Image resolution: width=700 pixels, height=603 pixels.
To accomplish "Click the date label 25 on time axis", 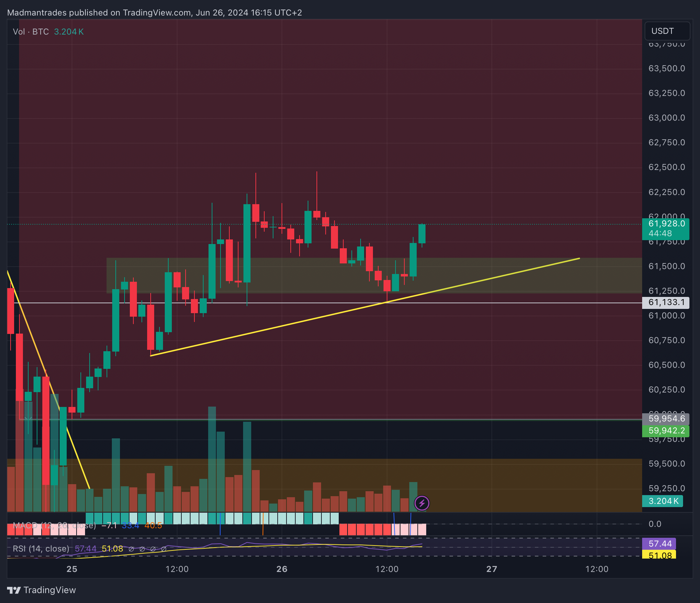I will point(72,569).
